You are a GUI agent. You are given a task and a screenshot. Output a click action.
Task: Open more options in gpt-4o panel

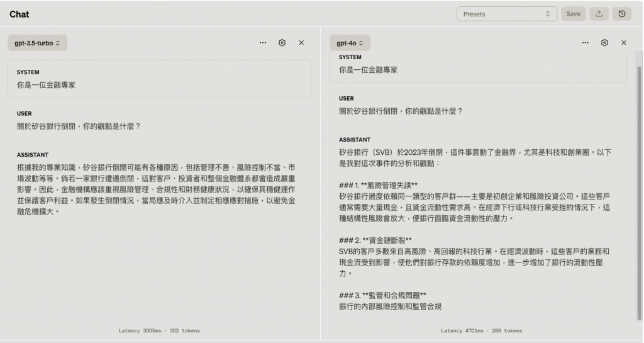[586, 43]
